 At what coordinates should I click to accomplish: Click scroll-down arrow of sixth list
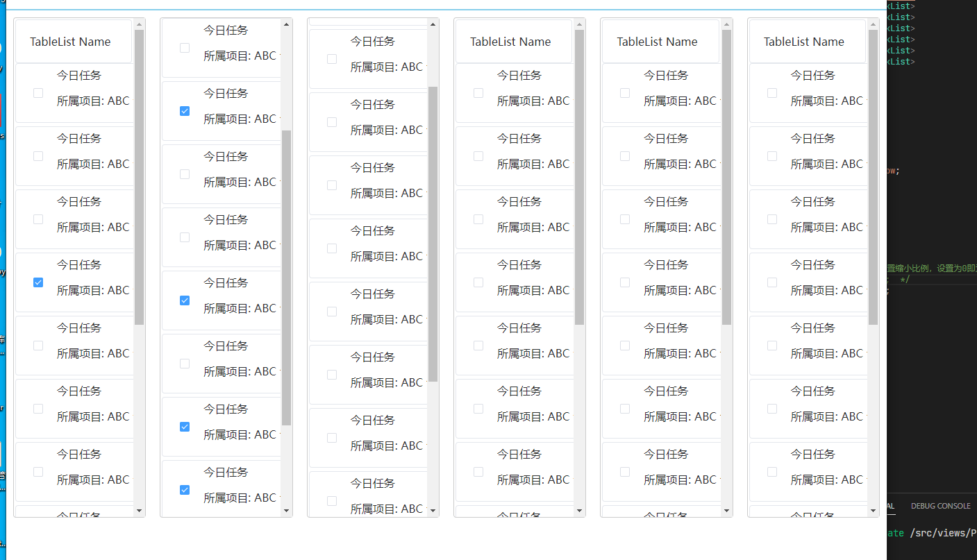tap(874, 511)
